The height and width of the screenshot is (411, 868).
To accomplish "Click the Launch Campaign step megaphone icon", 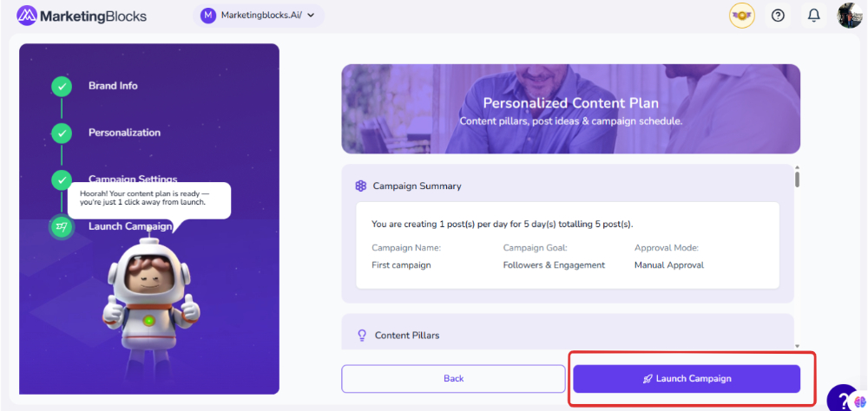I will [62, 226].
